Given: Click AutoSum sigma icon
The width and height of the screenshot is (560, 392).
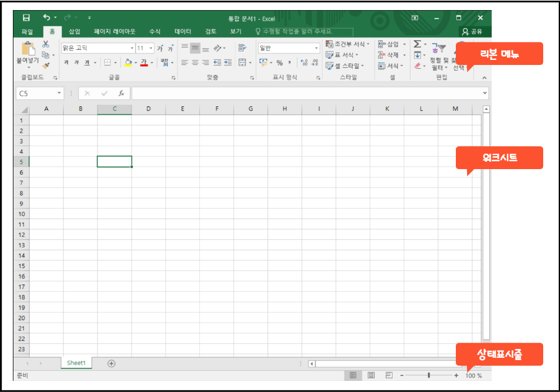Looking at the screenshot, I should (x=417, y=44).
